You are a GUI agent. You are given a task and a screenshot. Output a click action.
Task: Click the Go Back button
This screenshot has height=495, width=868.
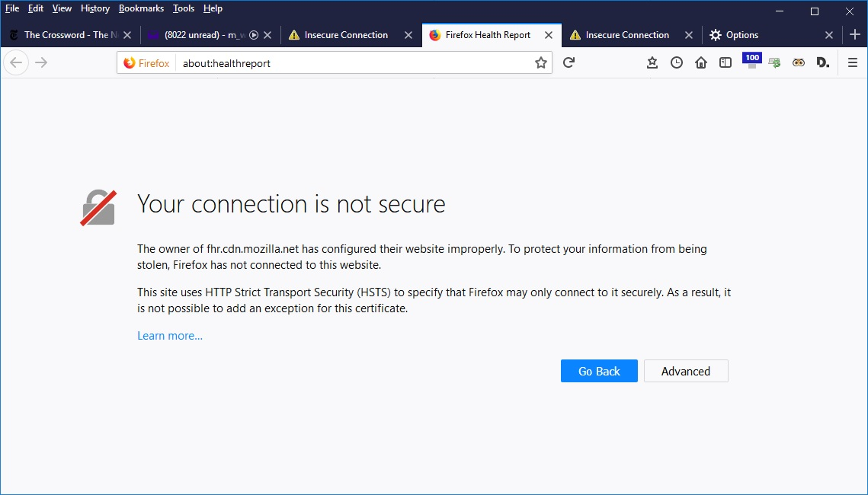[x=599, y=371]
